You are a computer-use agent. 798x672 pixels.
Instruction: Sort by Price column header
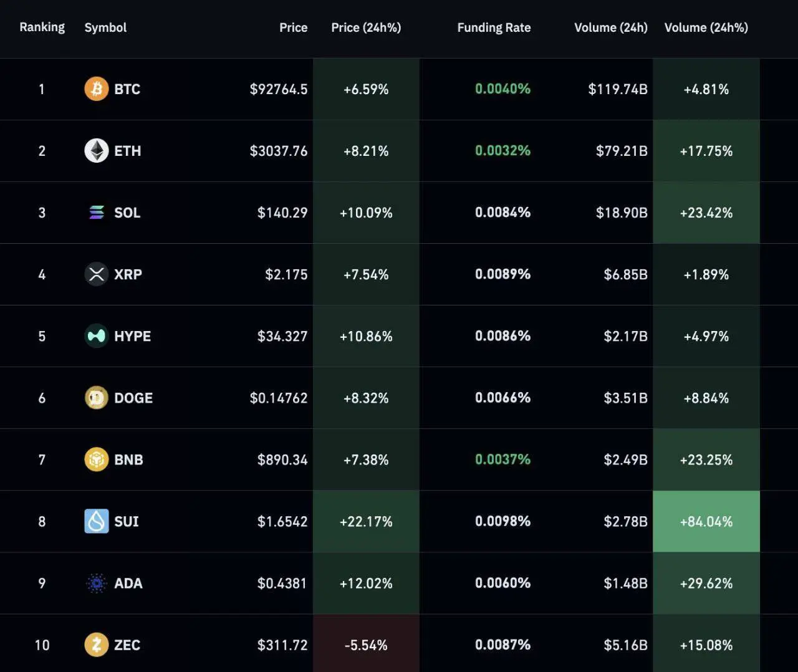pyautogui.click(x=293, y=27)
